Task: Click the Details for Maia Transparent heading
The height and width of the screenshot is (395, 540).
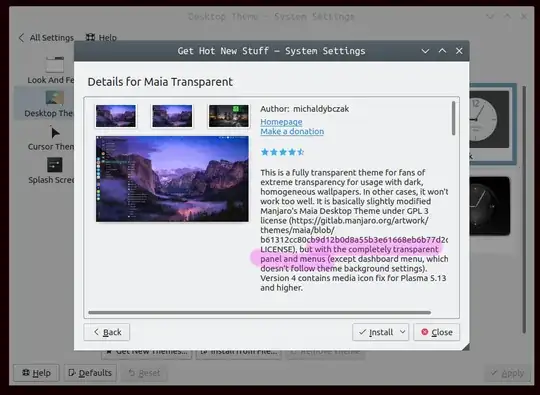Action: 160,82
